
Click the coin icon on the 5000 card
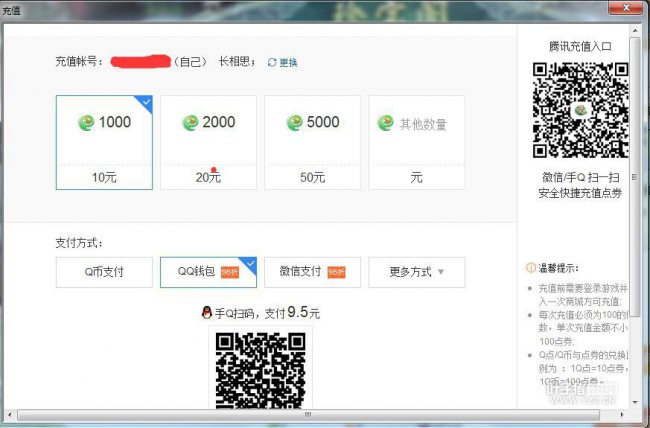(x=294, y=123)
